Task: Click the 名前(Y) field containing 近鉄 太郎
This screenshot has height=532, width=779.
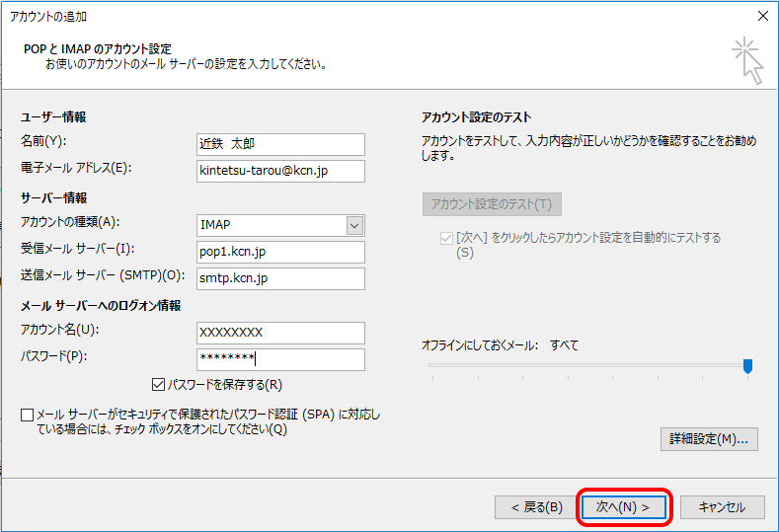Action: coord(280,144)
